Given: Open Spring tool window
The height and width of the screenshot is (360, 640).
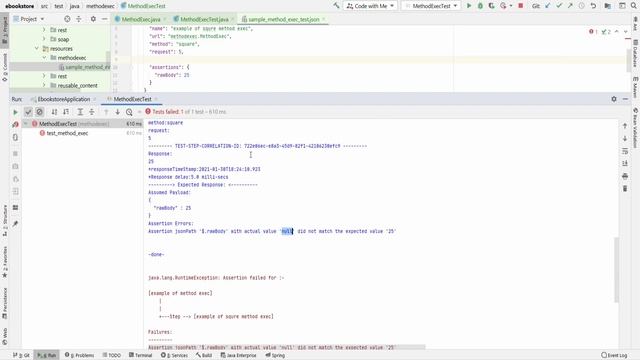Looking at the screenshot, I should pyautogui.click(x=275, y=355).
